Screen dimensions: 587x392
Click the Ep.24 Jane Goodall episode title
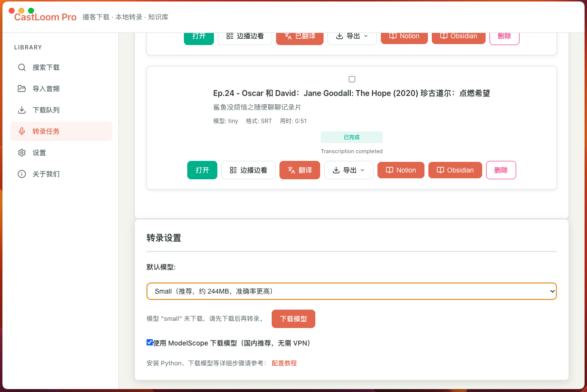tap(352, 93)
